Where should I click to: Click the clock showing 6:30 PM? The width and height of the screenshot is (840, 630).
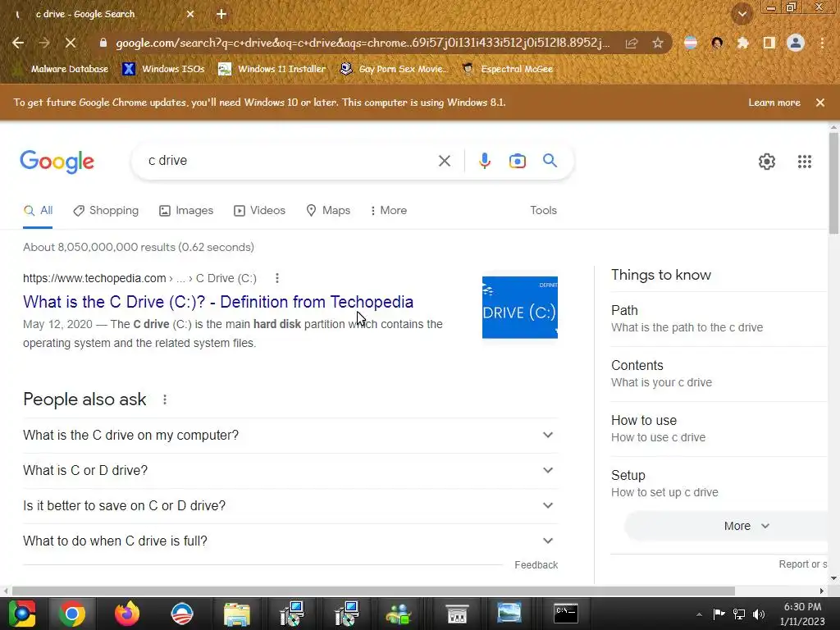click(802, 614)
